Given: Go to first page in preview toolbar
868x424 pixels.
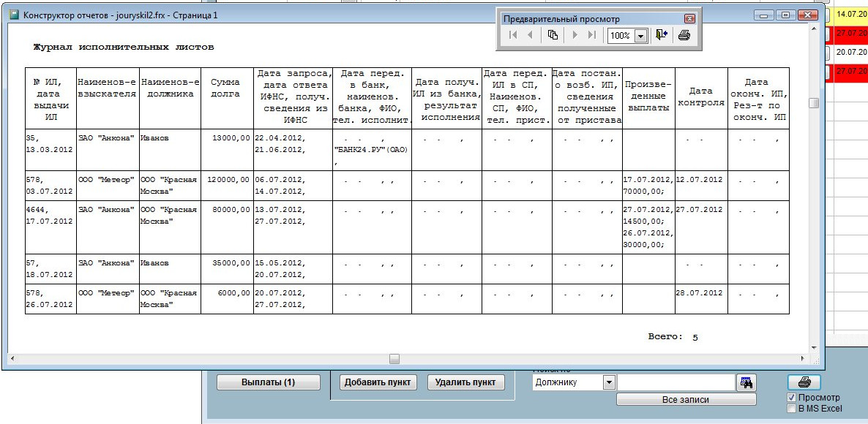Looking at the screenshot, I should coord(513,35).
